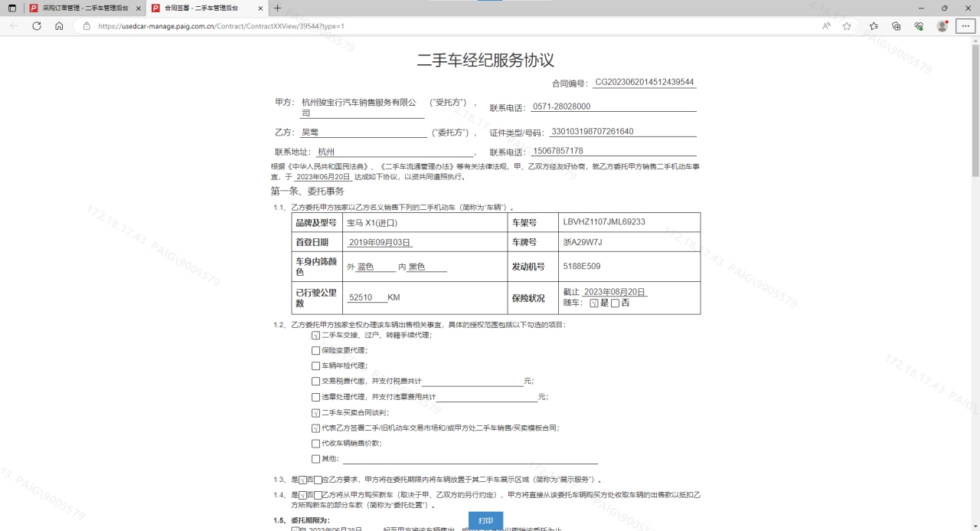View site information via the lock icon

click(x=87, y=26)
